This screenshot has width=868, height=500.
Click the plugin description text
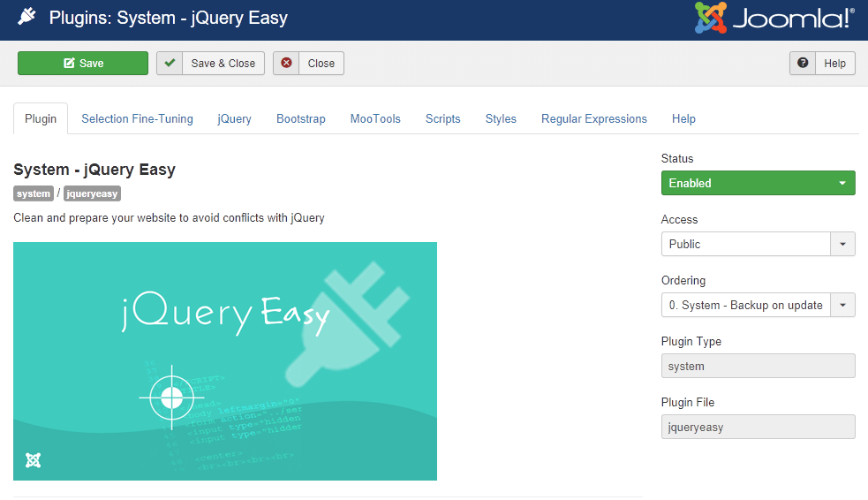169,217
